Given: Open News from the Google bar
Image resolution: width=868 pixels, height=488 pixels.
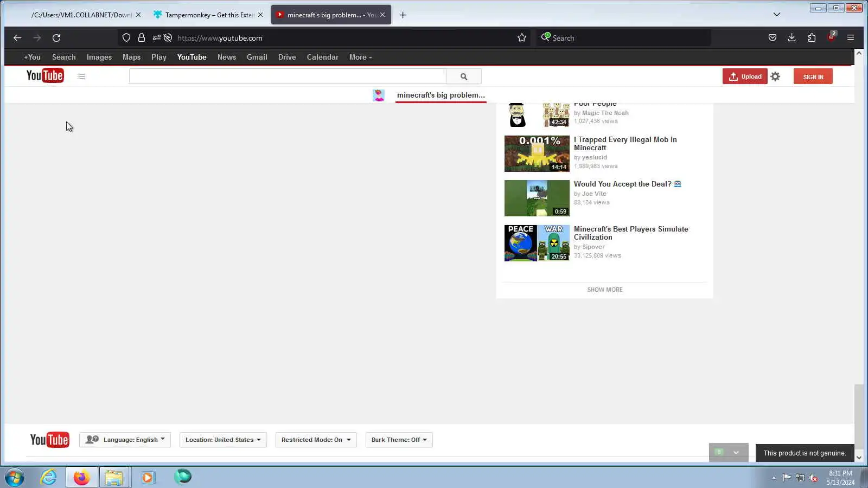Looking at the screenshot, I should pyautogui.click(x=227, y=57).
